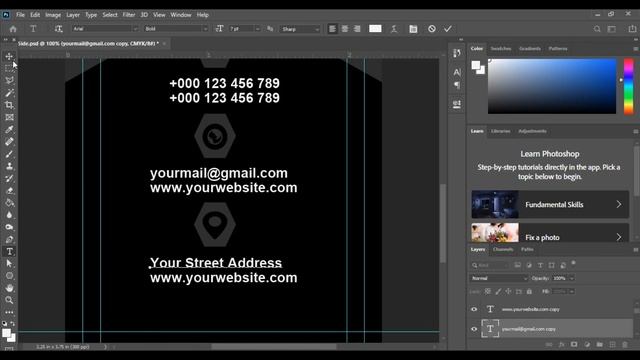The width and height of the screenshot is (640, 360).
Task: Select the Eraser tool
Action: coord(9,191)
